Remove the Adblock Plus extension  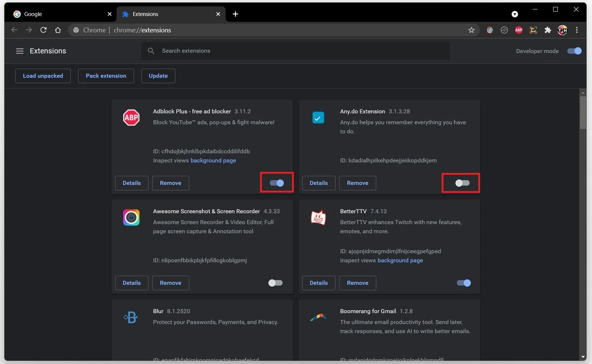(171, 183)
